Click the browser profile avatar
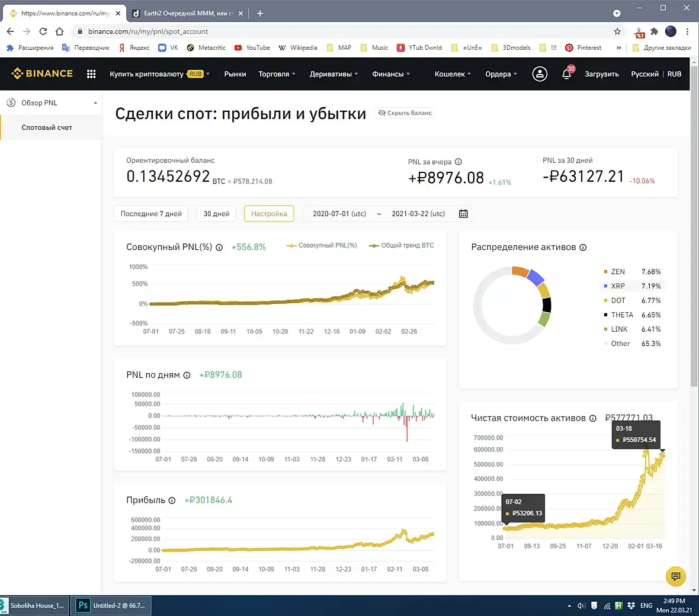 click(x=671, y=31)
